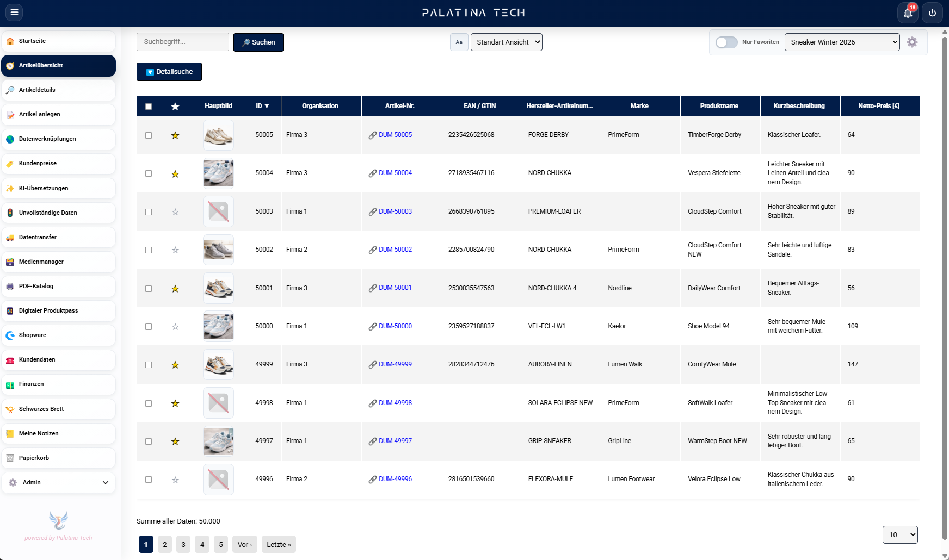Screen dimensions: 949x560
Task: Click the Netto-Preis column header
Action: click(x=880, y=106)
